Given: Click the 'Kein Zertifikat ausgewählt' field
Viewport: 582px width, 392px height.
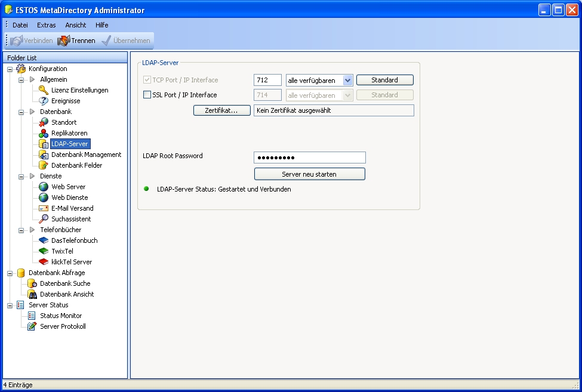Looking at the screenshot, I should [x=334, y=110].
